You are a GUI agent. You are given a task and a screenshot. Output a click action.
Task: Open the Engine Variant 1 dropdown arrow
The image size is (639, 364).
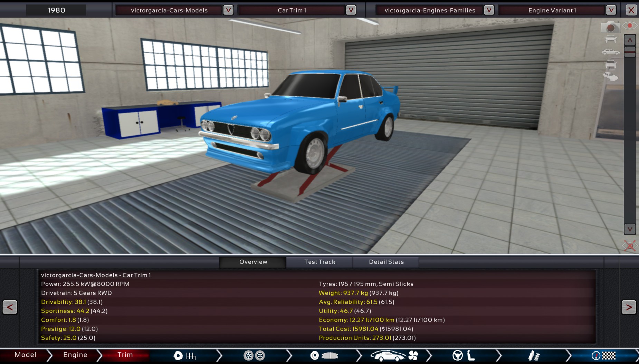[611, 10]
